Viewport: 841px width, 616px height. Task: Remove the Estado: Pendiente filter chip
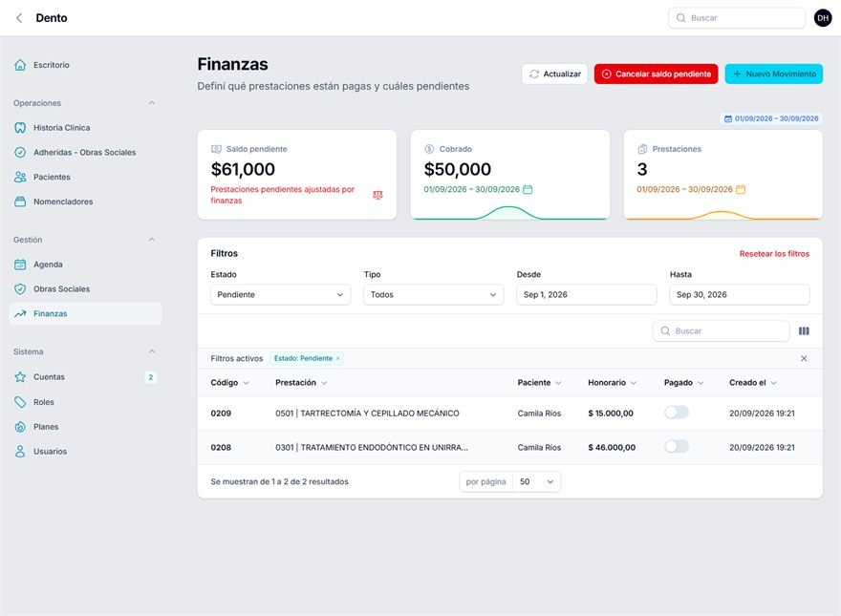click(x=338, y=359)
